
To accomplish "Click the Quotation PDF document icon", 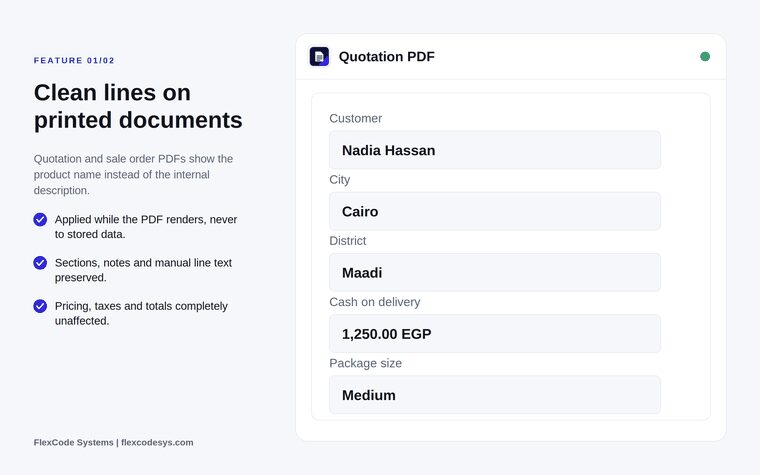I will [319, 57].
